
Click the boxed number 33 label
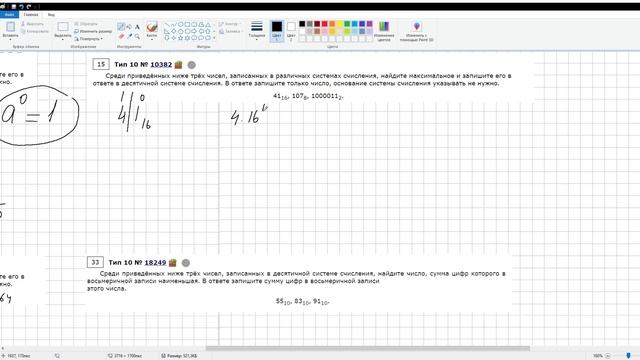pos(95,262)
